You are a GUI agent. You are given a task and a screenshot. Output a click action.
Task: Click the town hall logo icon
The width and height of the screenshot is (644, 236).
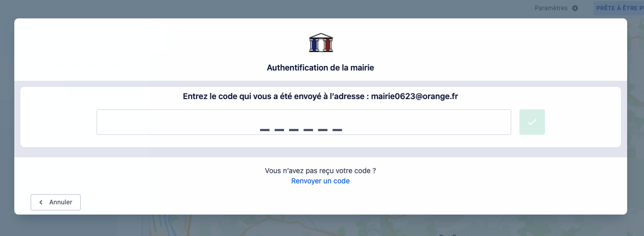(x=321, y=43)
